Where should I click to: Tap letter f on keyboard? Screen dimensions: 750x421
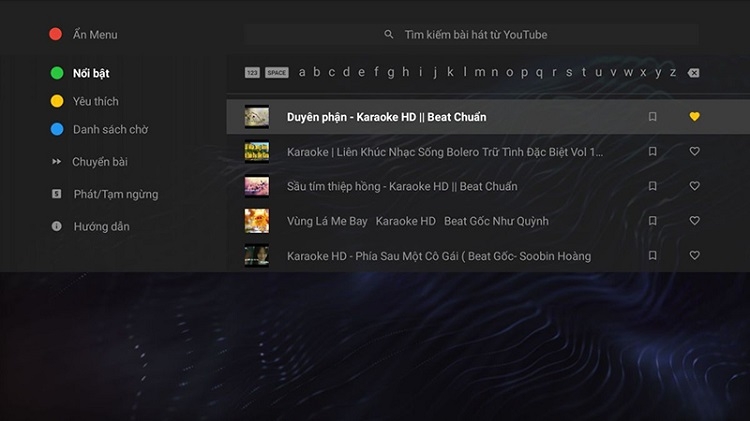pos(376,72)
